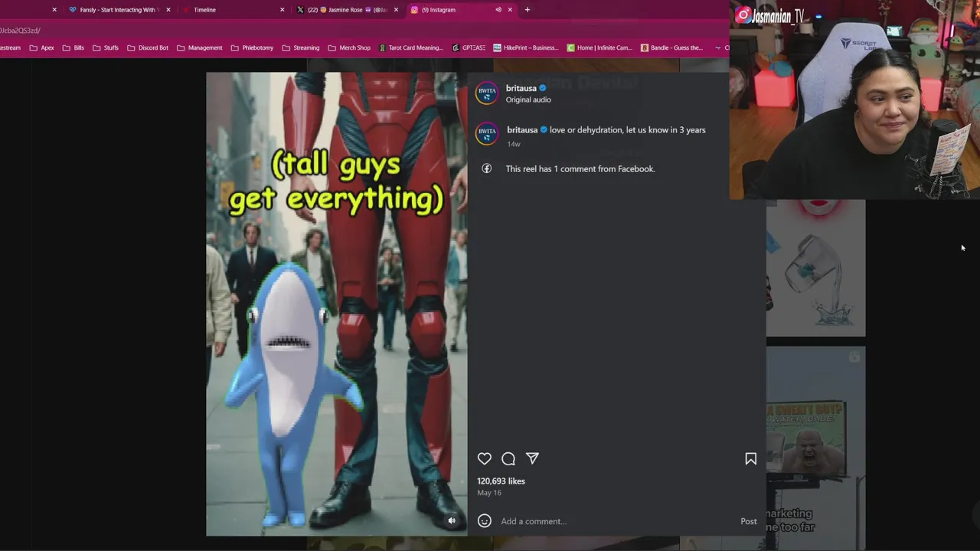Open the Apex bookmark folder
The width and height of the screenshot is (980, 551).
[x=41, y=47]
